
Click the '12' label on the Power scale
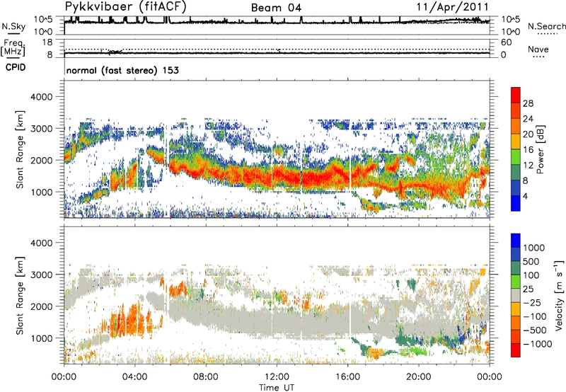tap(528, 166)
